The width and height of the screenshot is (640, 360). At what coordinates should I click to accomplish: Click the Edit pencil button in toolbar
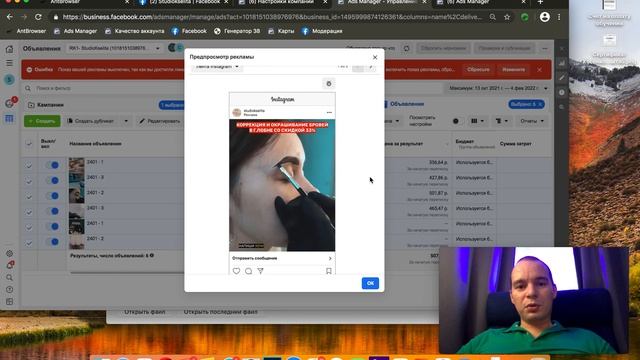click(x=159, y=121)
